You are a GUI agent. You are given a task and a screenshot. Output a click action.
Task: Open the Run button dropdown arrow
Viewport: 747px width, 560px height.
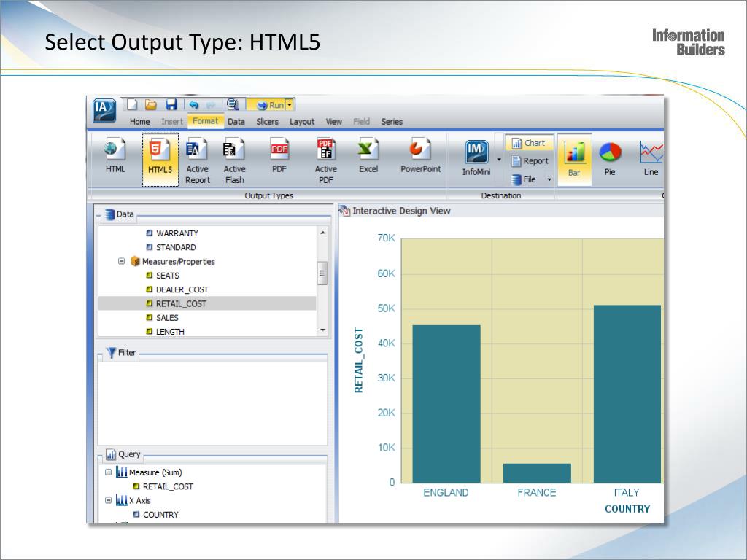pyautogui.click(x=289, y=105)
